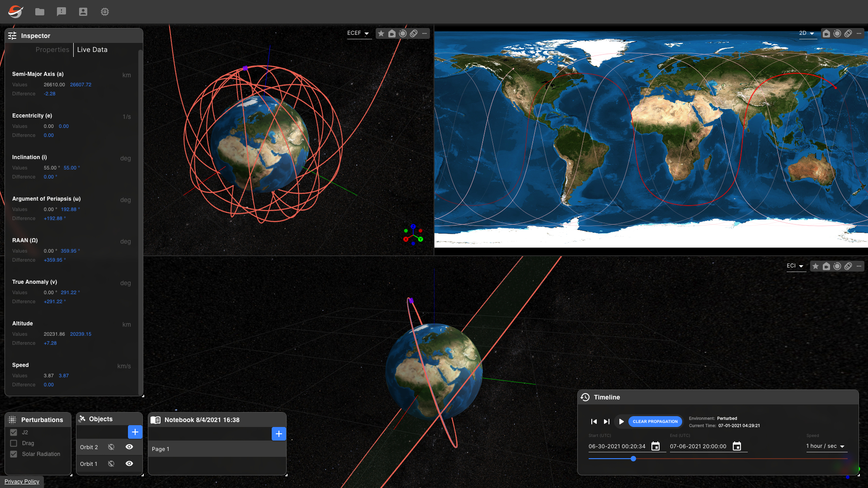Click the privacy policy link
This screenshot has height=488, width=868.
(x=21, y=481)
